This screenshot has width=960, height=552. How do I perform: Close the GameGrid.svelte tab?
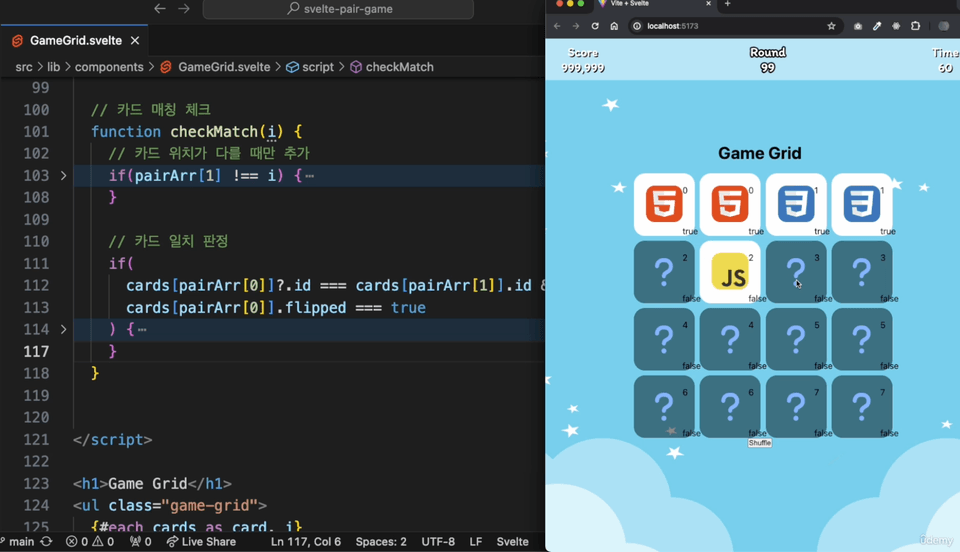tap(135, 40)
